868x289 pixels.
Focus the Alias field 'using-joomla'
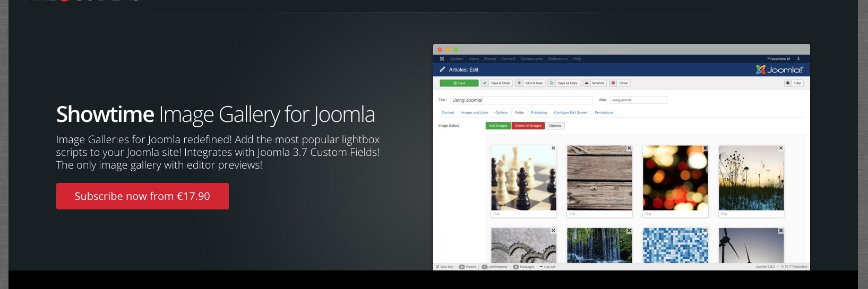tap(638, 100)
